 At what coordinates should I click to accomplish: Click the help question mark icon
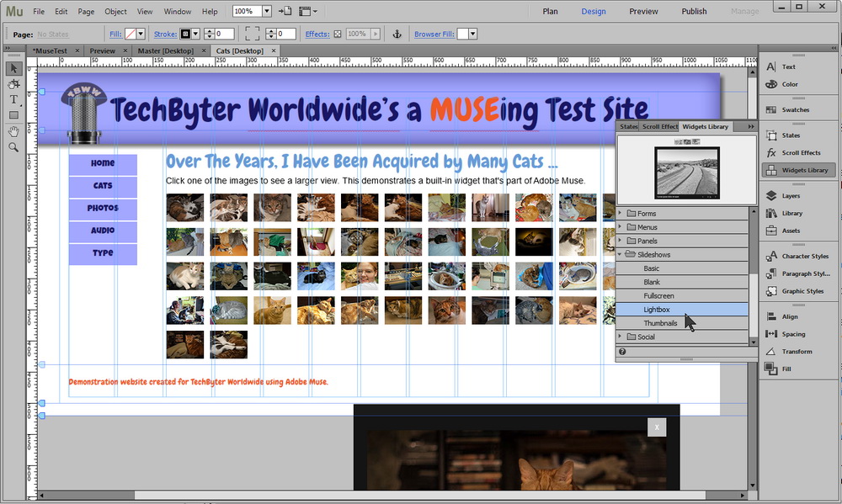pyautogui.click(x=622, y=352)
